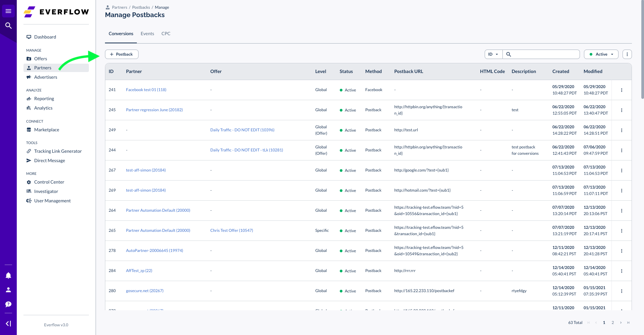Switch to the CPC tab
644x335 pixels.
click(166, 33)
